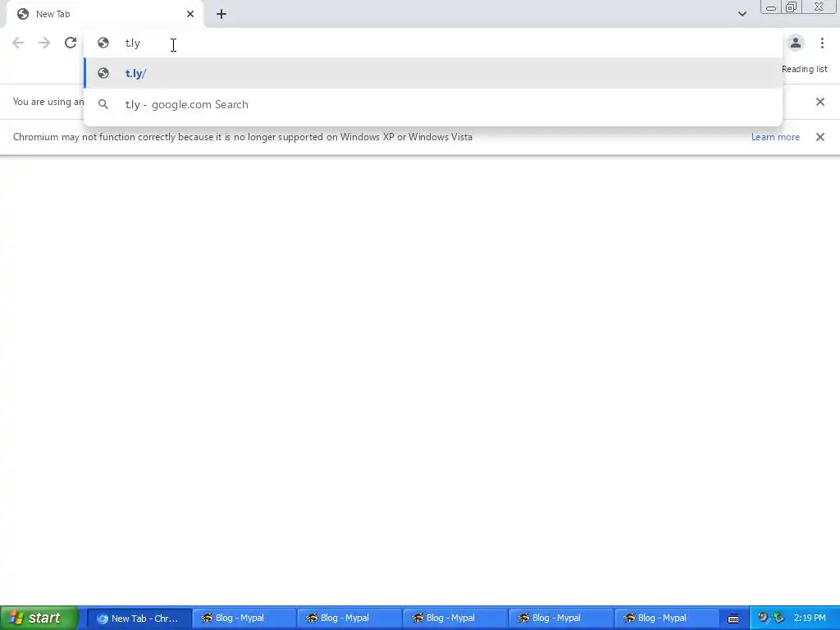
Task: Click the magnifier icon of the search suggestion
Action: coord(103,104)
